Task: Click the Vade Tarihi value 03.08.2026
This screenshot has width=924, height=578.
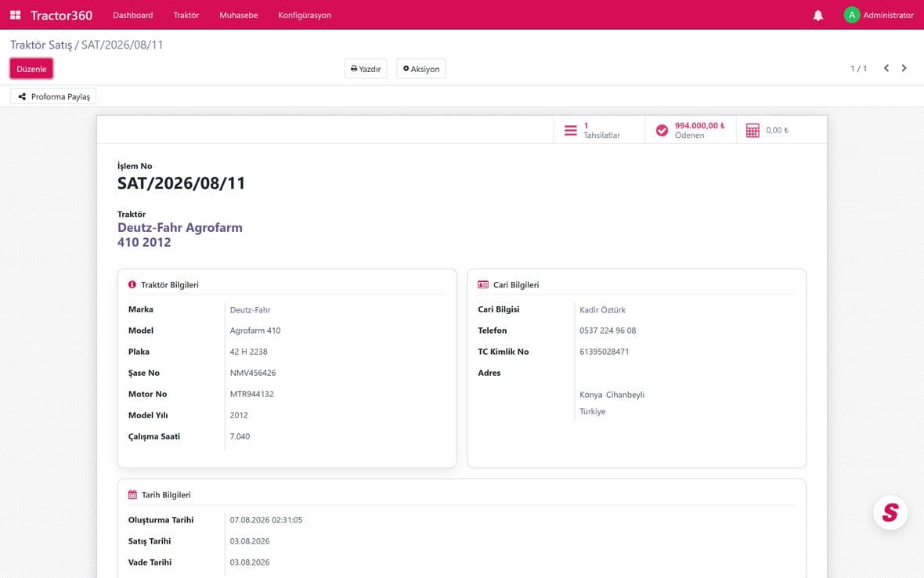Action: [x=249, y=562]
